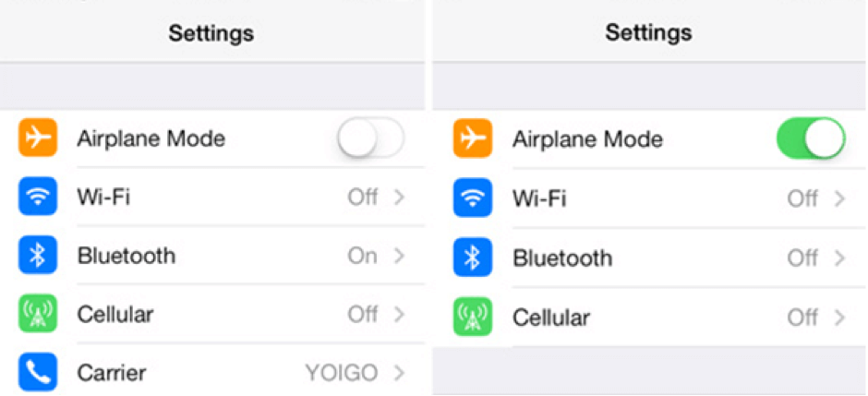Enable the switched-off Airplane Mode toggle

point(370,139)
